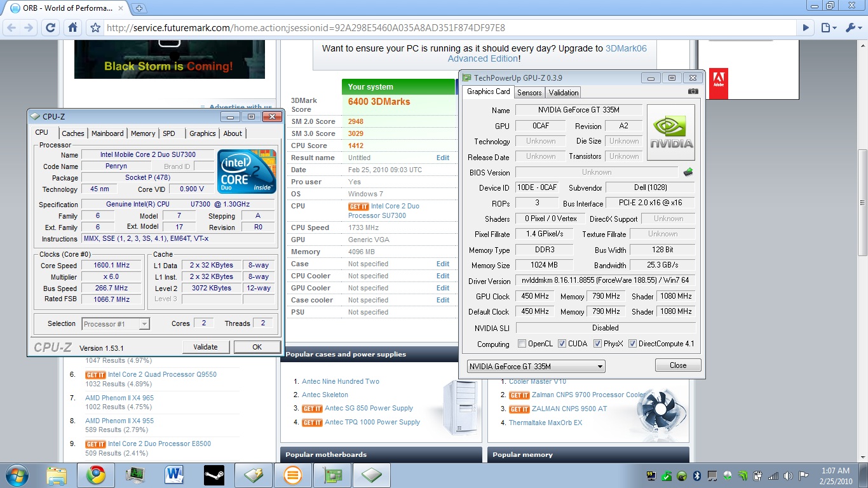This screenshot has width=868, height=488.
Task: Open Steam from the taskbar
Action: pyautogui.click(x=214, y=475)
